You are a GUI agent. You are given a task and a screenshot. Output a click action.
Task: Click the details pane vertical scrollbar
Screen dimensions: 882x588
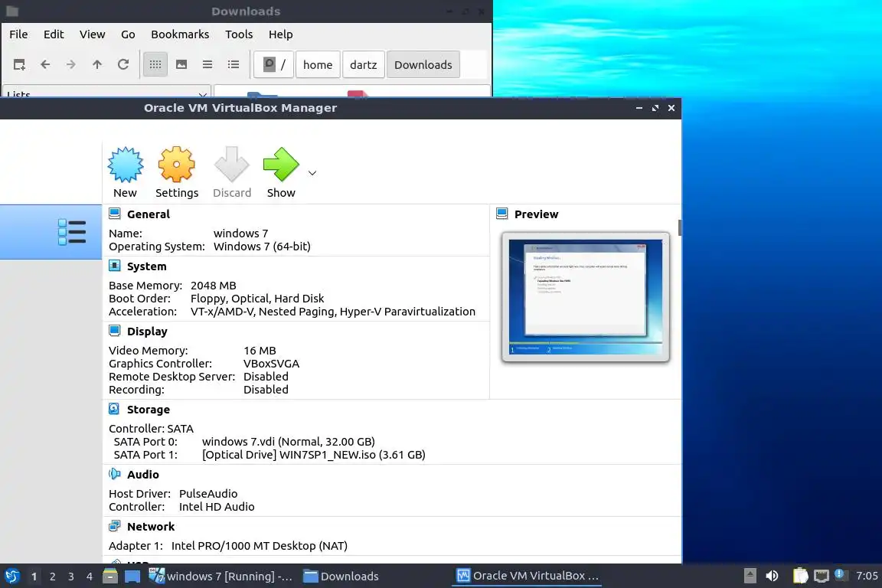[680, 228]
